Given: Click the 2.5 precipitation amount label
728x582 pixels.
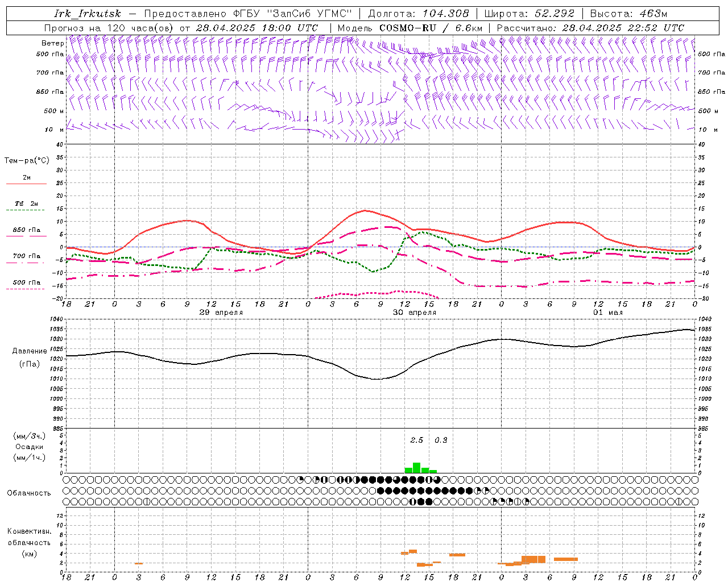Looking at the screenshot, I should [417, 440].
